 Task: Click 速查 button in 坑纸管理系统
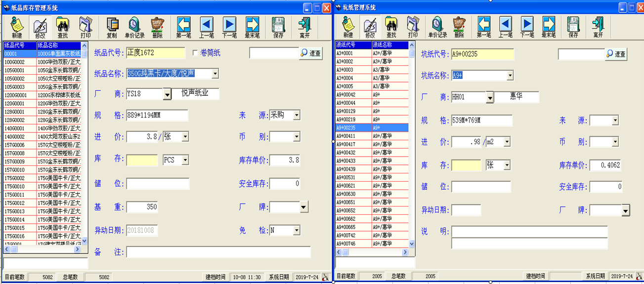(x=616, y=54)
